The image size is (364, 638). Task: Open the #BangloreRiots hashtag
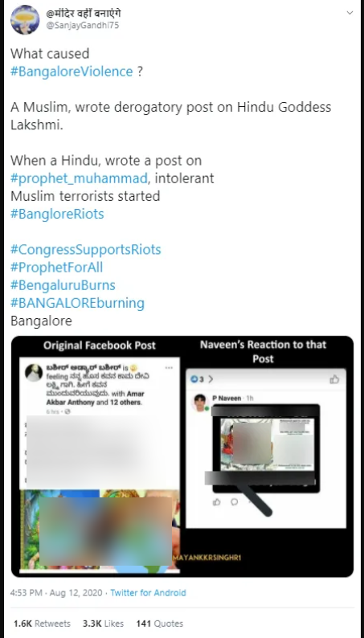(57, 214)
